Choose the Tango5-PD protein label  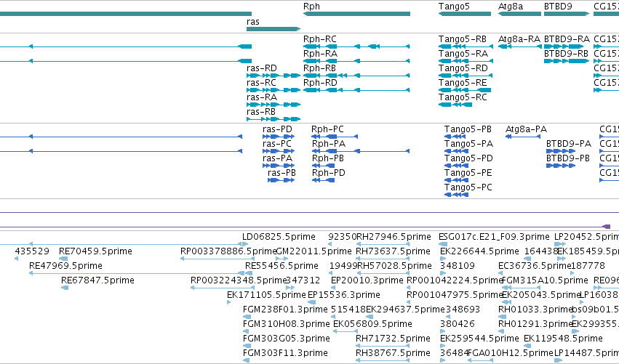(x=468, y=158)
